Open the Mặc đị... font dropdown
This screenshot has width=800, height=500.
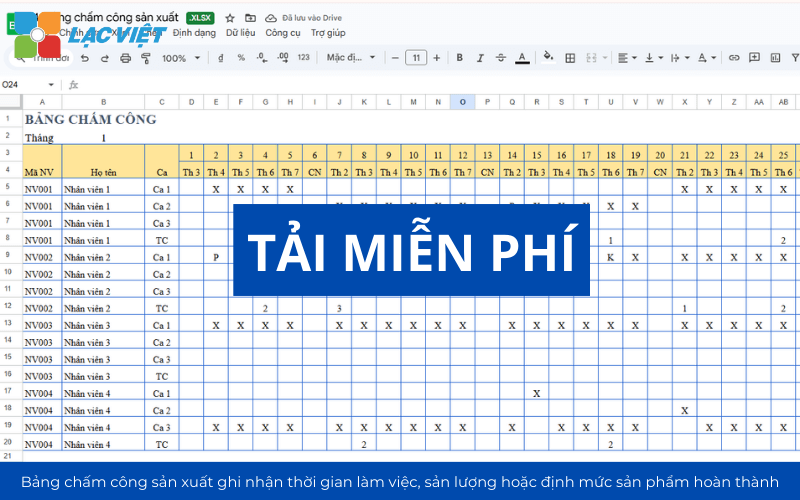click(351, 58)
